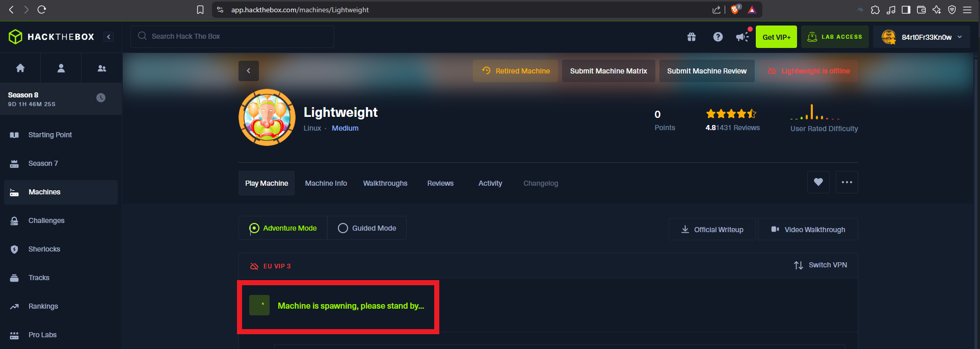Expand the 84rt0Fr33Kn0w user menu

click(922, 37)
